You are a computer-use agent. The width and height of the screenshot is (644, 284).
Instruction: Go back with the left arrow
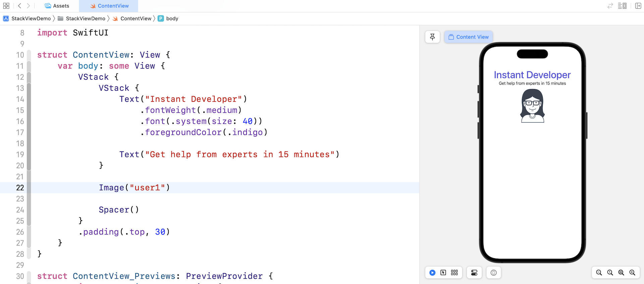[x=19, y=6]
